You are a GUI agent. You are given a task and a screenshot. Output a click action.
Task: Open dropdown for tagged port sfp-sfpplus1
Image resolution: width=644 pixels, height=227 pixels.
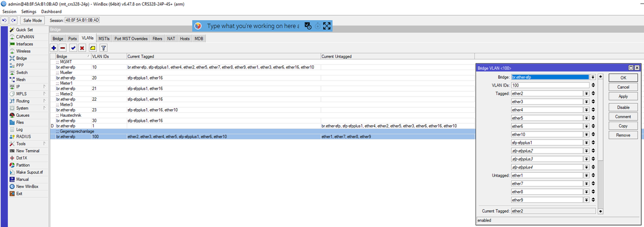(x=587, y=142)
